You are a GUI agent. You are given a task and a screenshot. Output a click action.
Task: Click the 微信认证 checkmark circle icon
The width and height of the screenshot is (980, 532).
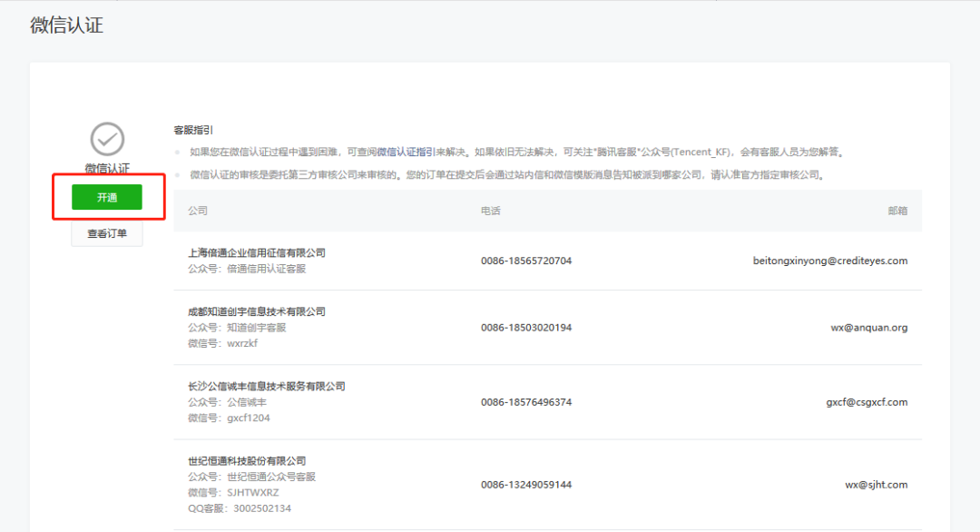(107, 139)
